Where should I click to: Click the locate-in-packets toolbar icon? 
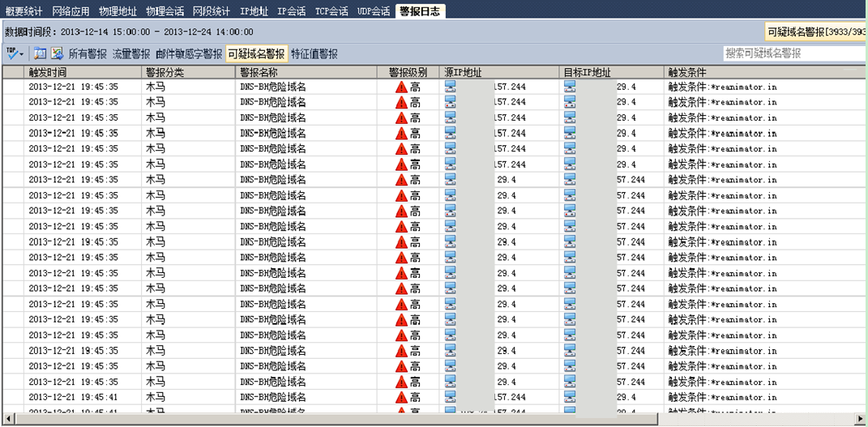click(40, 53)
